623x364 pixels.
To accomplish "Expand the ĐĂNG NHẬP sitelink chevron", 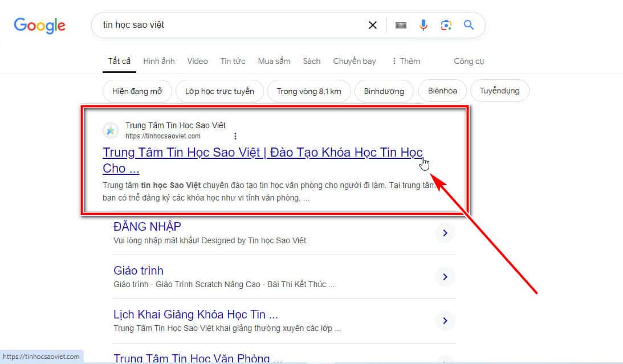I will 445,233.
